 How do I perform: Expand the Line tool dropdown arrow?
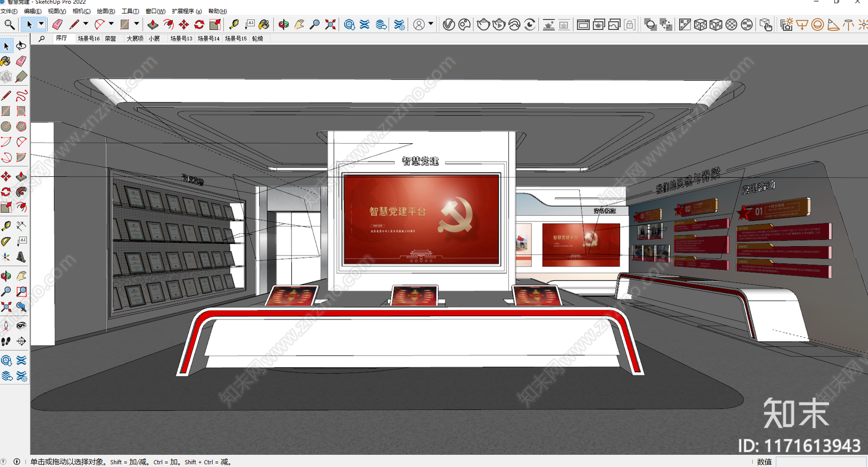[86, 24]
